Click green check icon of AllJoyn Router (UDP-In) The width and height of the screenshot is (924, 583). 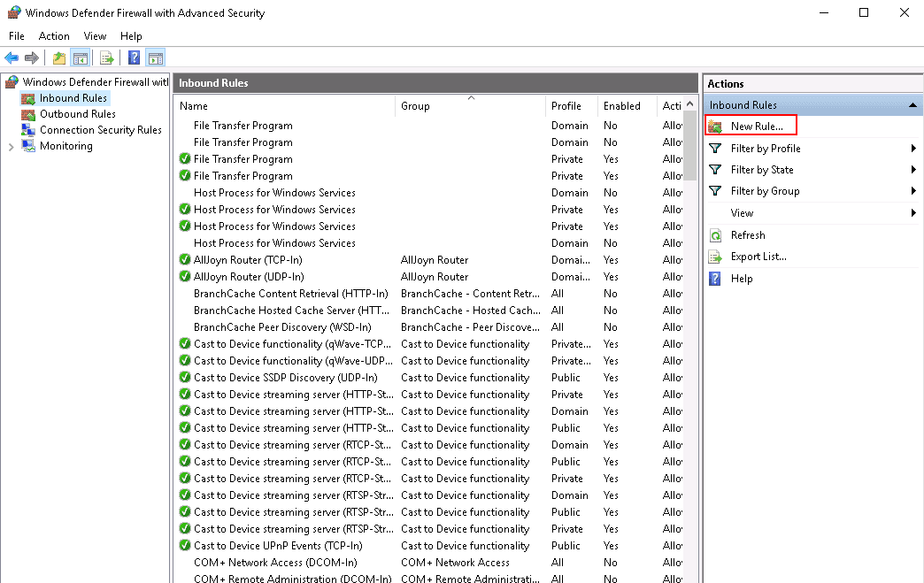[185, 277]
